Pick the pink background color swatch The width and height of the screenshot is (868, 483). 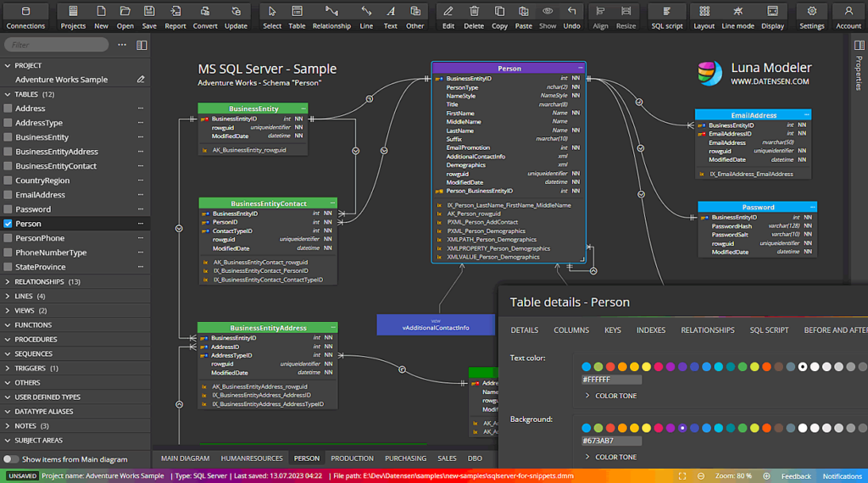658,428
